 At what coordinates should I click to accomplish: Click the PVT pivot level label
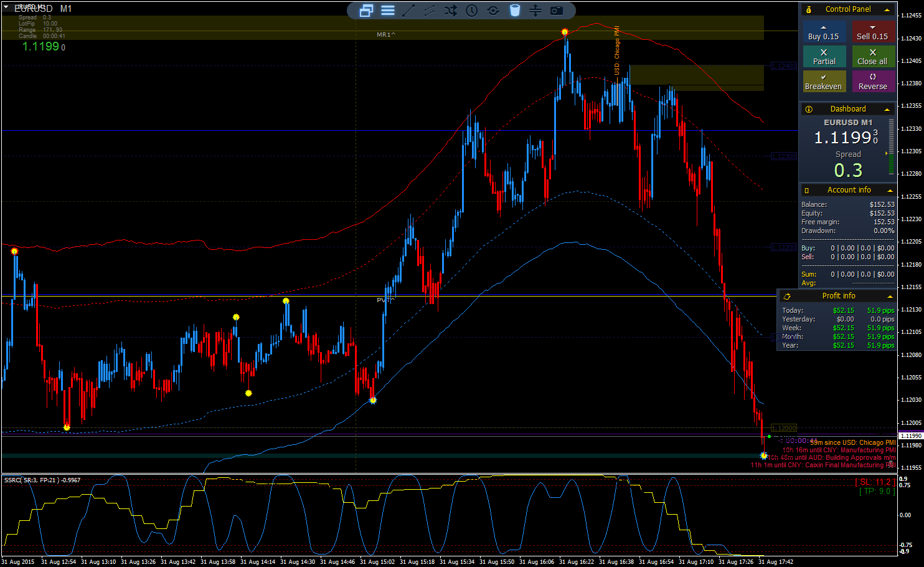385,300
